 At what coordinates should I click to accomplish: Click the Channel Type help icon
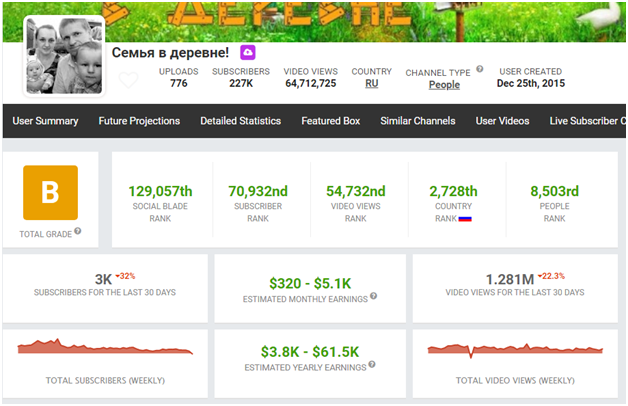coord(479,69)
